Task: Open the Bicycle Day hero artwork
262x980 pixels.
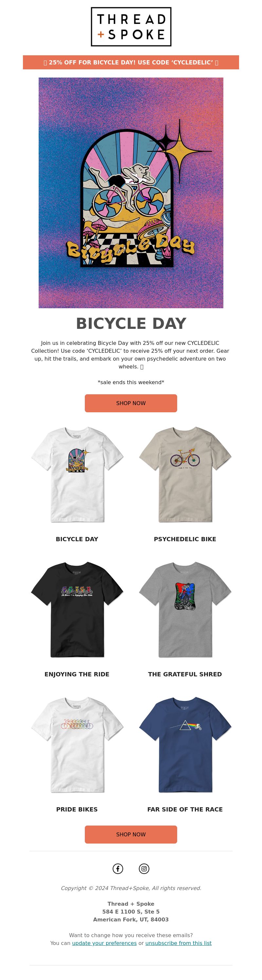Action: pos(131,193)
